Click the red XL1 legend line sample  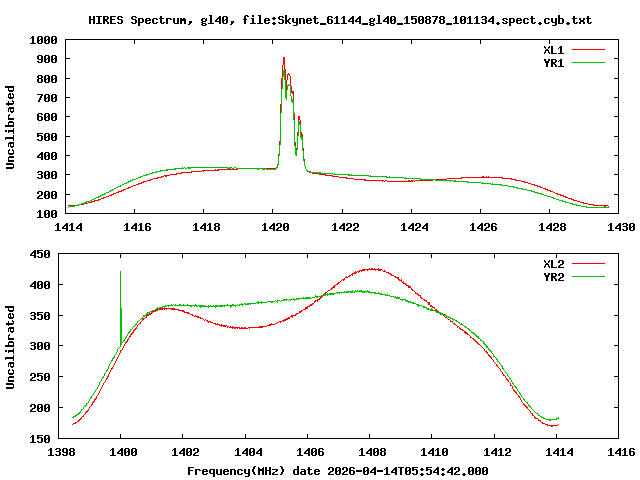coord(588,50)
